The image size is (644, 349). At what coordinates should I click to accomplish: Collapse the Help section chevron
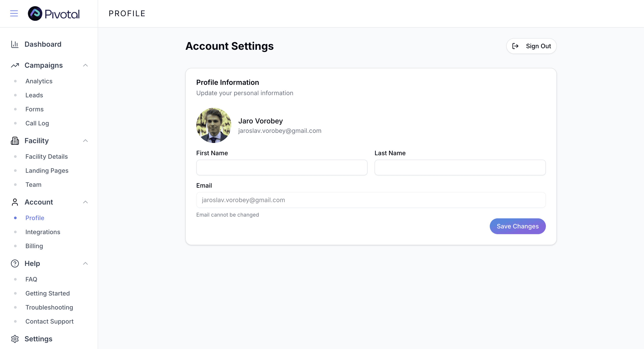pyautogui.click(x=85, y=264)
